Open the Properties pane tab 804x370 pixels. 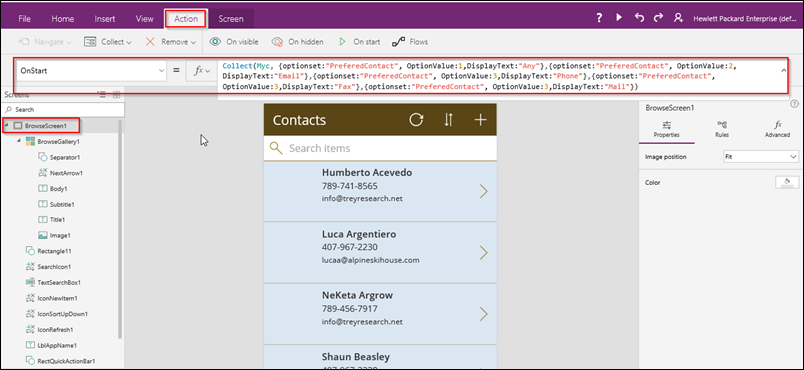tap(667, 130)
